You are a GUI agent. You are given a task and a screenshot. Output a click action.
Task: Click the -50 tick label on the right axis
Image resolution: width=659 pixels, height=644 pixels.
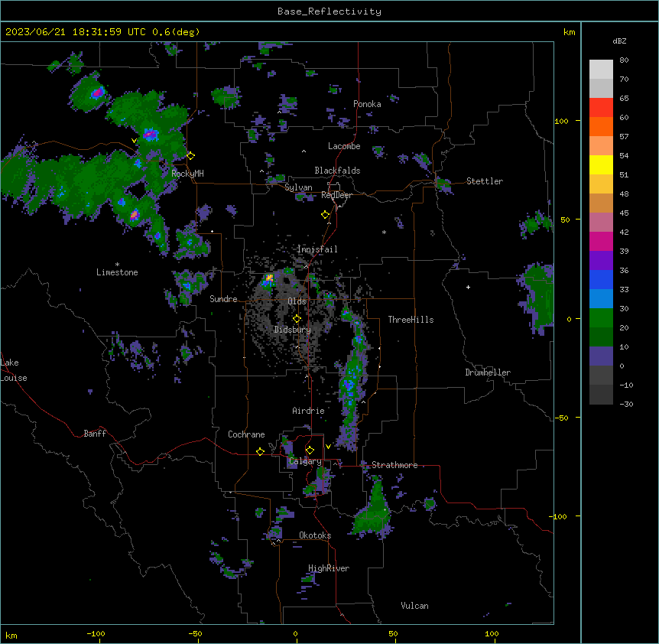coord(561,418)
